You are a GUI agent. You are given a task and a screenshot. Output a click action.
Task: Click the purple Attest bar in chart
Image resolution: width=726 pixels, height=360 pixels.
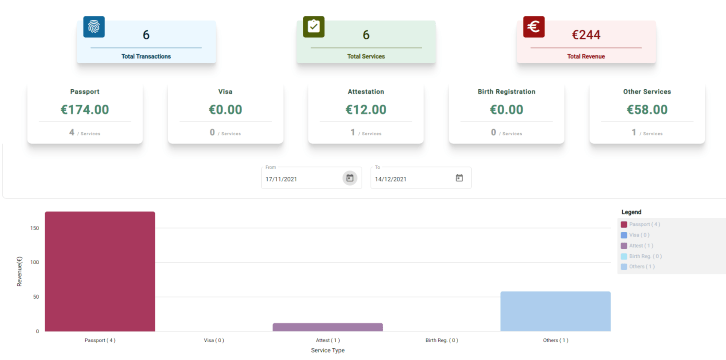click(x=328, y=327)
